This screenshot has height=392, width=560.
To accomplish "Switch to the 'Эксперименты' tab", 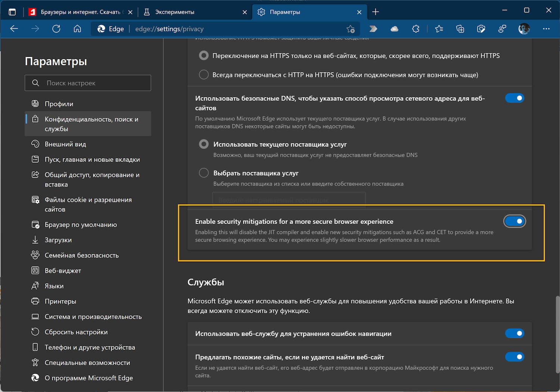I will (175, 12).
